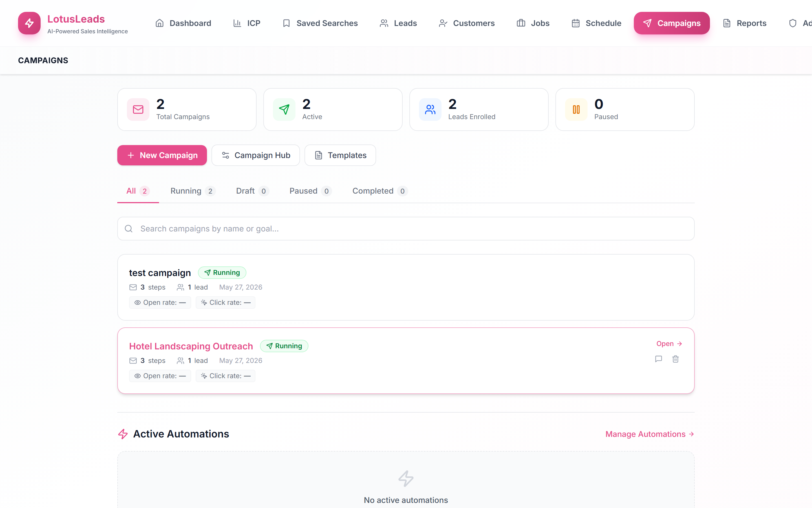Open the Campaign Hub
The width and height of the screenshot is (812, 508).
click(256, 155)
